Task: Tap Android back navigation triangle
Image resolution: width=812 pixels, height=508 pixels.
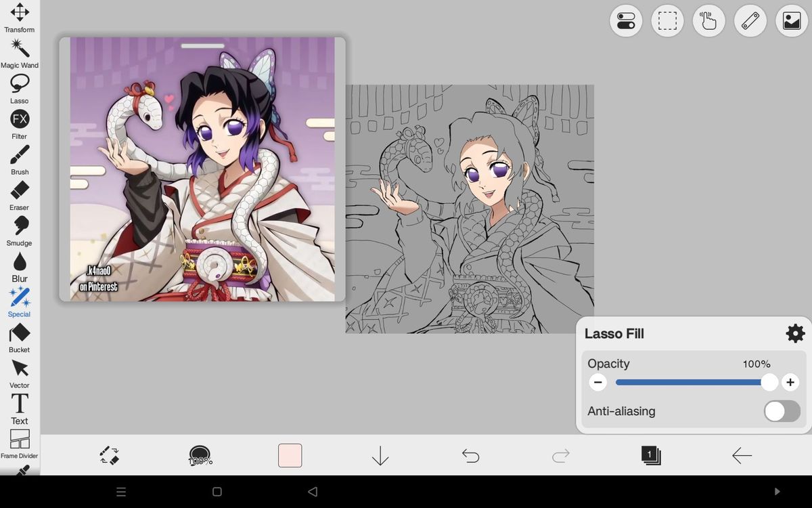Action: point(312,492)
